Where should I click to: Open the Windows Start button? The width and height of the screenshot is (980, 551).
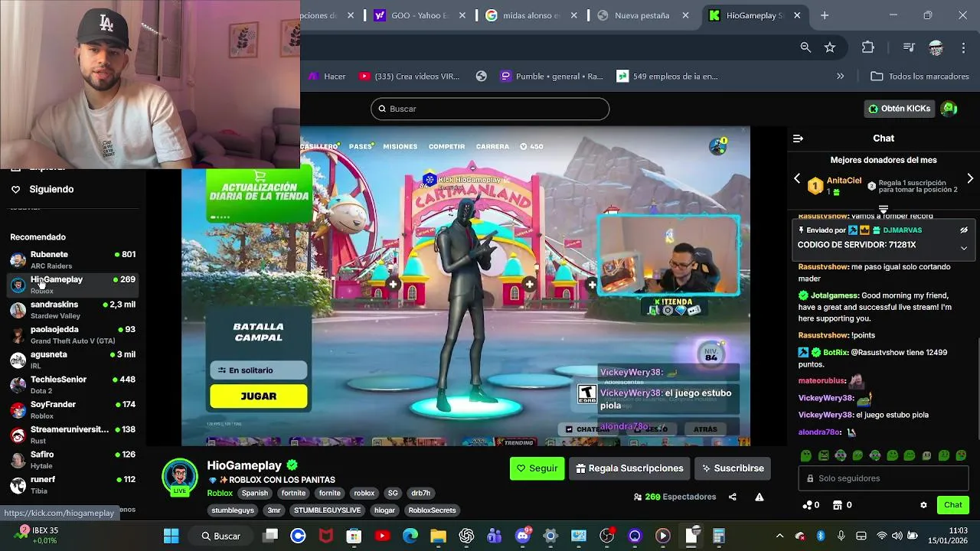(x=171, y=536)
